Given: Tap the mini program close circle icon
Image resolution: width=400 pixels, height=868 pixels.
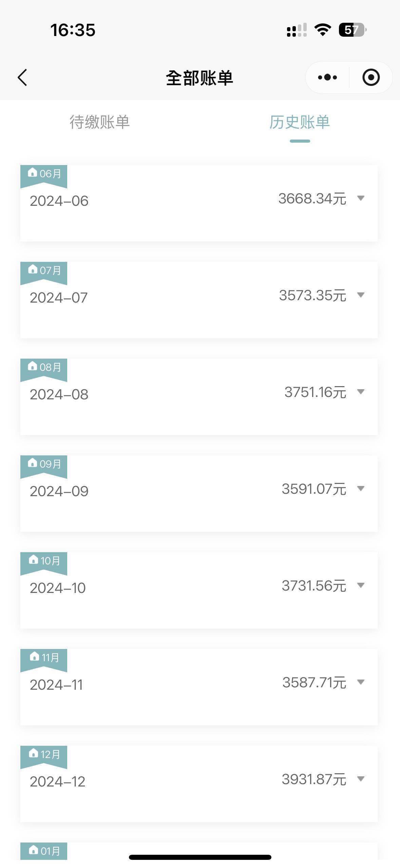Looking at the screenshot, I should click(x=371, y=77).
